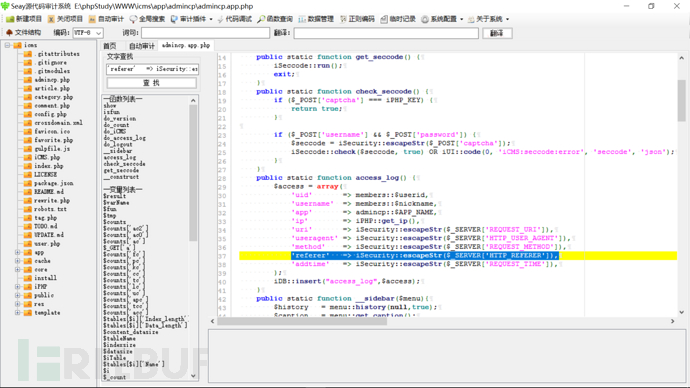The image size is (690, 388).
Task: Start 自动审计 auto audit from toolbar
Action: 106,19
